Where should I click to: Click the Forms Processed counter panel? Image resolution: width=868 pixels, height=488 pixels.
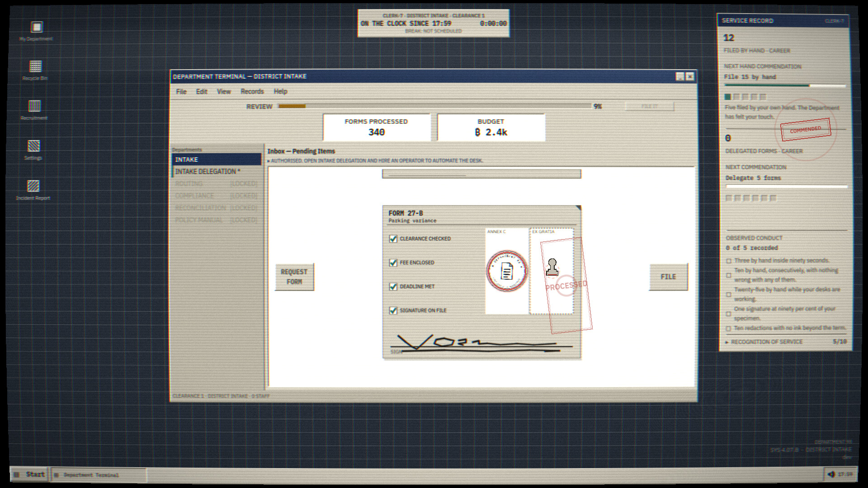click(377, 127)
